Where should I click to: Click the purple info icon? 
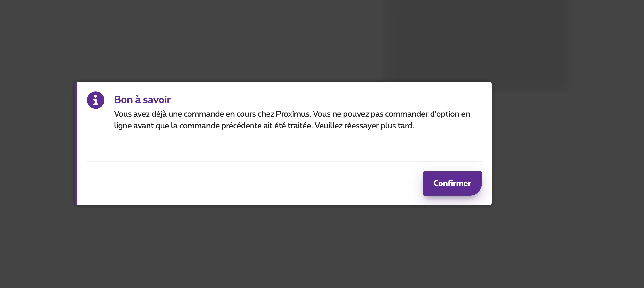pyautogui.click(x=95, y=100)
